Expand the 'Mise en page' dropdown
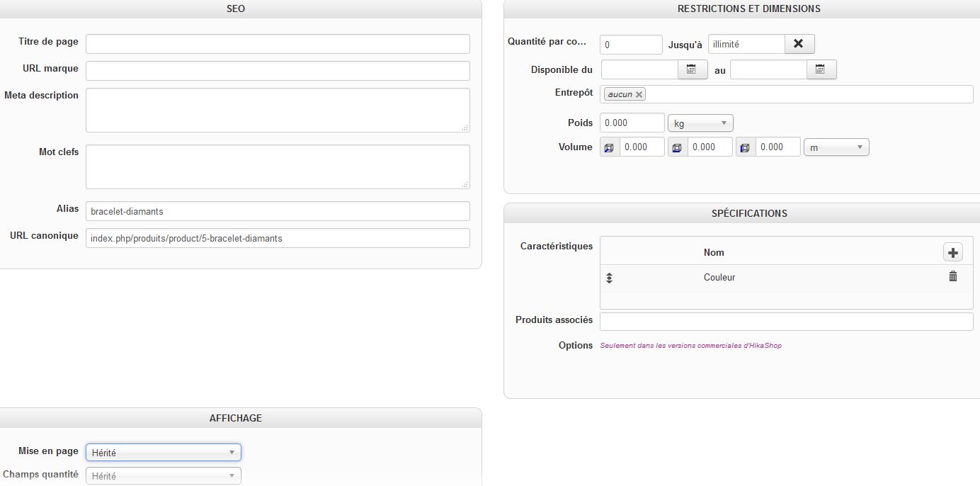The height and width of the screenshot is (486, 980). 163,452
